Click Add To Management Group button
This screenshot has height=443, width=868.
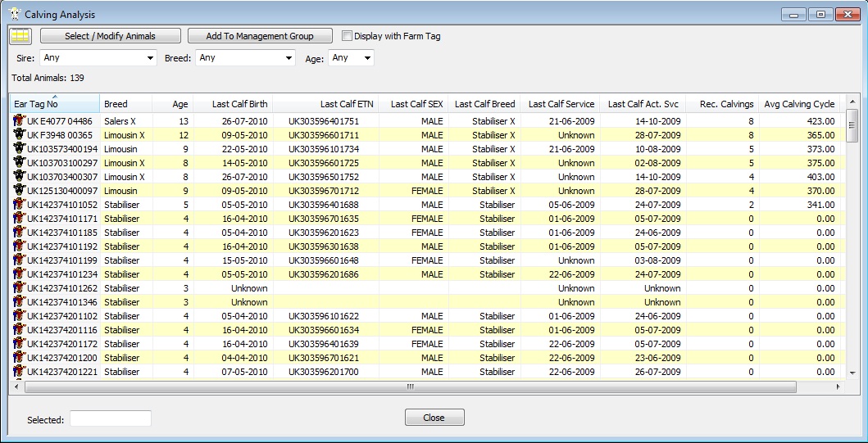[x=260, y=36]
